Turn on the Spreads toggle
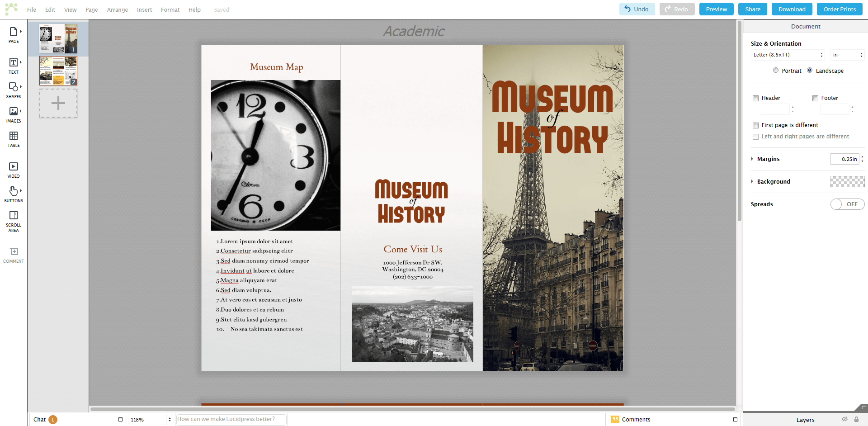 tap(847, 204)
